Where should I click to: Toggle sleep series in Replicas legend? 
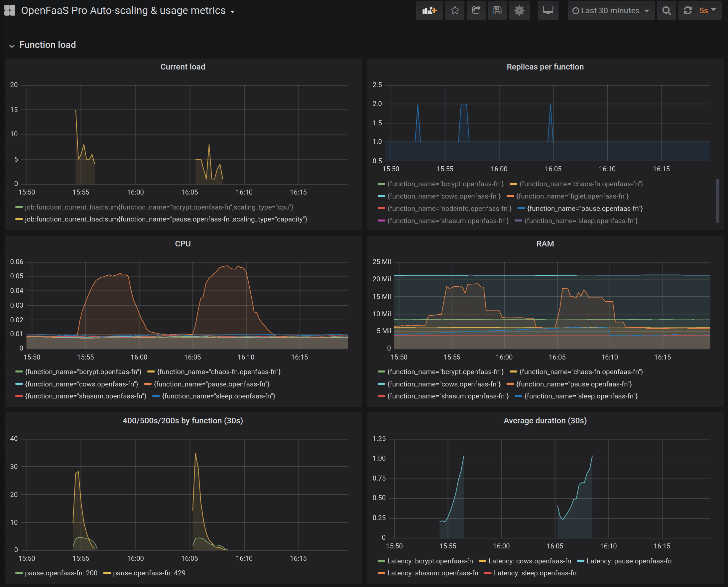pyautogui.click(x=581, y=221)
